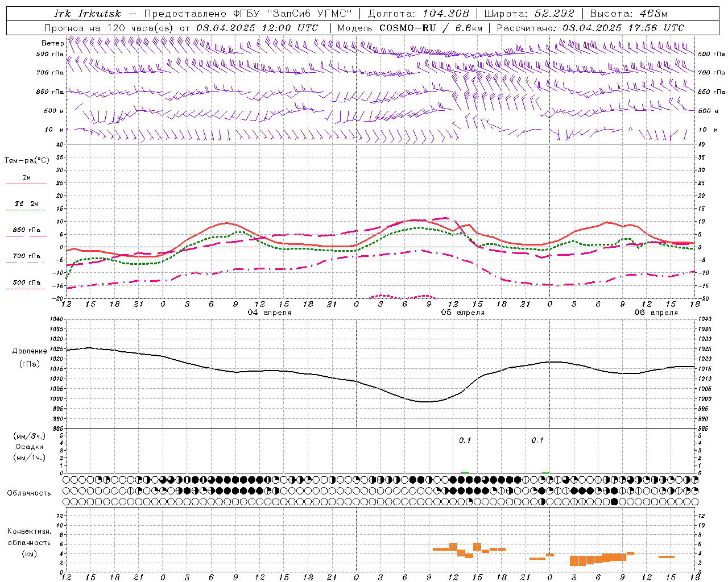Screen dimensions: 728x582
Task: Click the 700 гПа label in temperature legend
Action: tap(27, 256)
